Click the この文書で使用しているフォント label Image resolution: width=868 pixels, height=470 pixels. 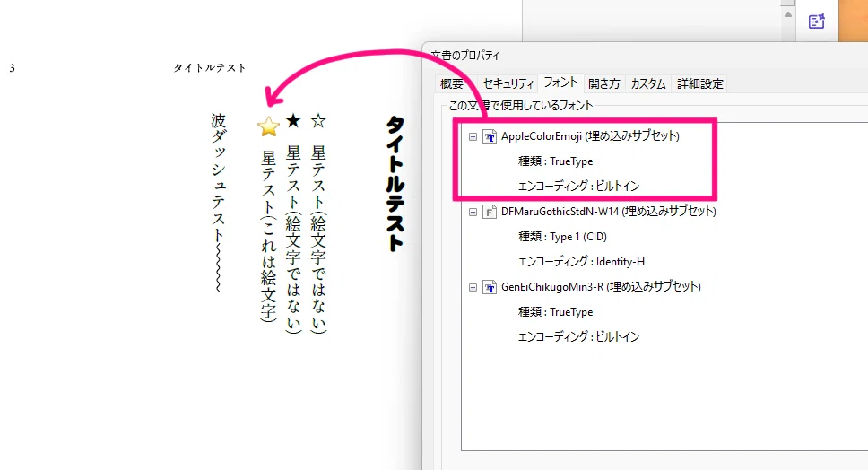(520, 105)
